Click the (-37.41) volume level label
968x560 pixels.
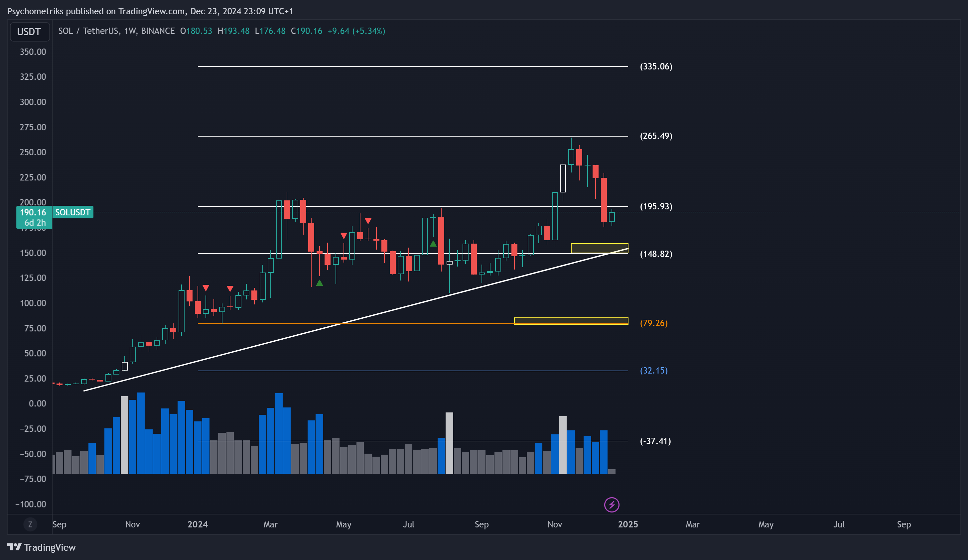[655, 441]
